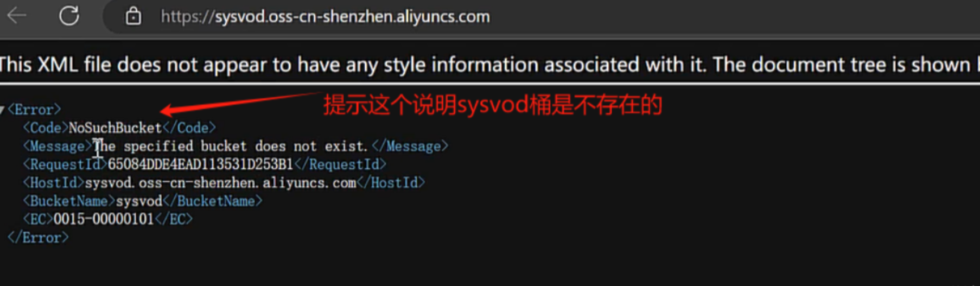Viewport: 980px width, 286px height.
Task: Collapse the Error XML node triangle
Action: tap(2, 110)
